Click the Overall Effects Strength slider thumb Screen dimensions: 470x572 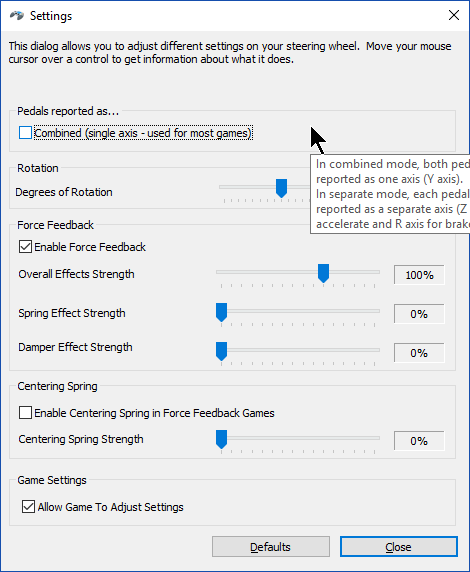(x=323, y=273)
